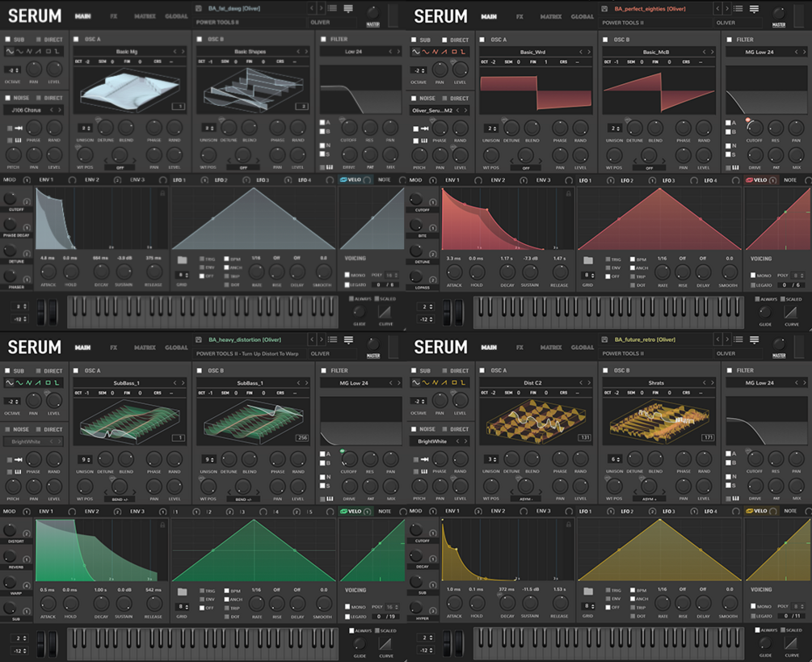
Task: Open the Basic Shapes wavetable menu in BA_fat_dawg
Action: (250, 51)
